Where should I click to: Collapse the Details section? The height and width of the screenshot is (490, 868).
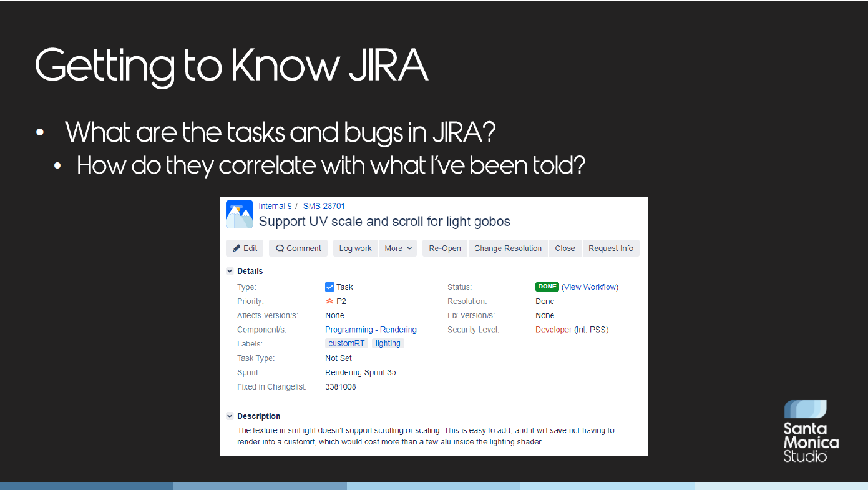click(230, 271)
